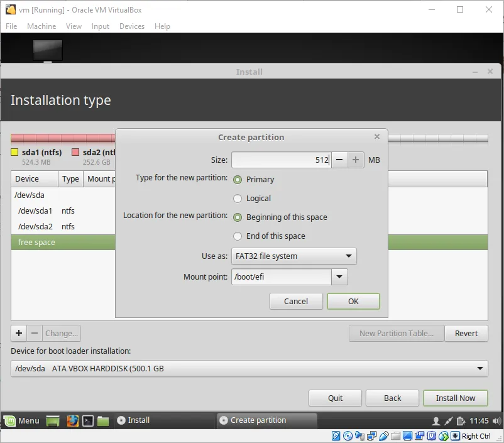
Task: Click the plus button to add a partition
Action: (19, 333)
